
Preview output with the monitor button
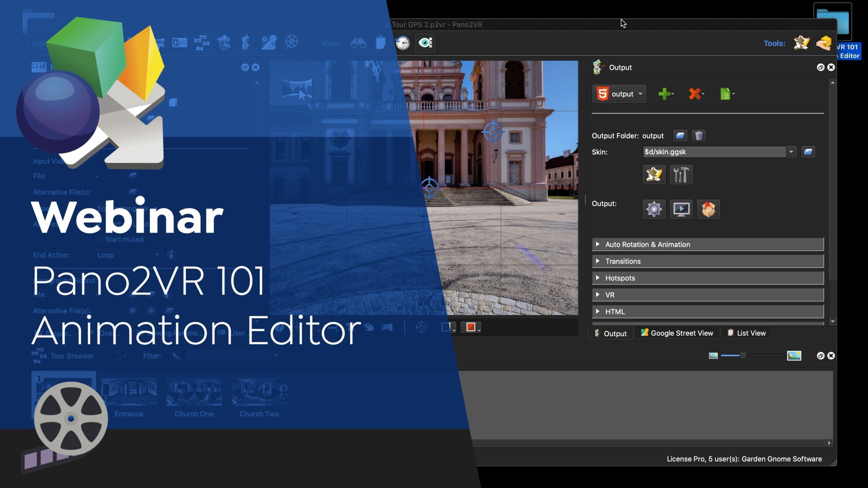tap(681, 209)
